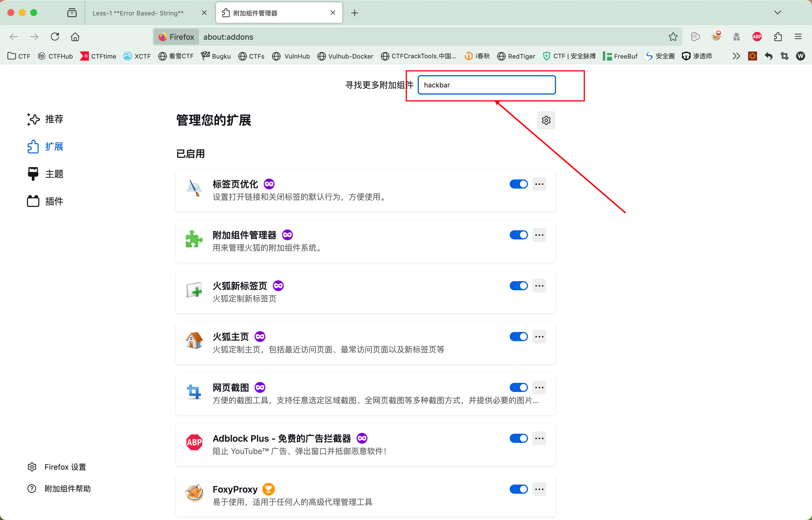The height and width of the screenshot is (520, 812).
Task: Open 附加组件帮助 link
Action: pyautogui.click(x=59, y=489)
